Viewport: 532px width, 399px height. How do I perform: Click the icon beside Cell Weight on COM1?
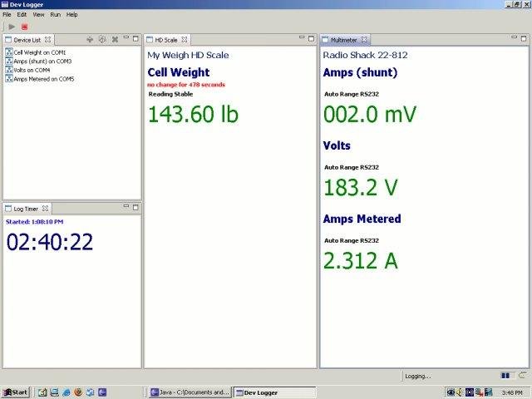[9, 52]
